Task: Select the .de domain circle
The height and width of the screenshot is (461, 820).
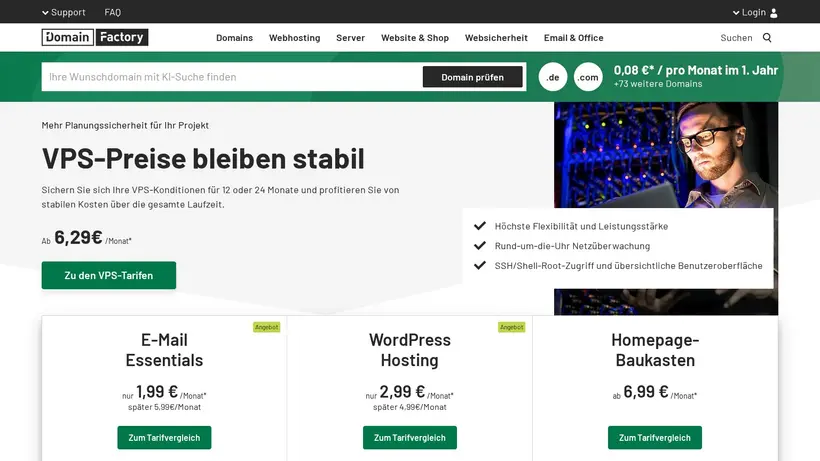Action: pos(553,77)
